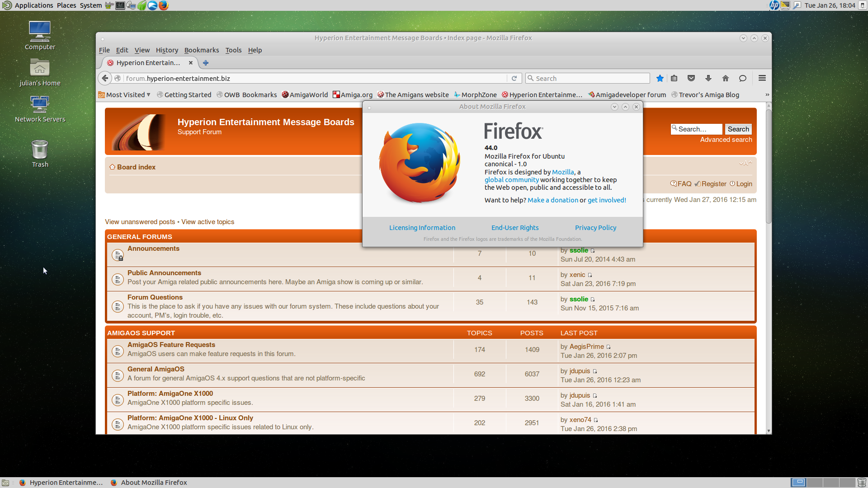Viewport: 868px width, 488px height.
Task: Open the History menu
Action: tap(167, 50)
